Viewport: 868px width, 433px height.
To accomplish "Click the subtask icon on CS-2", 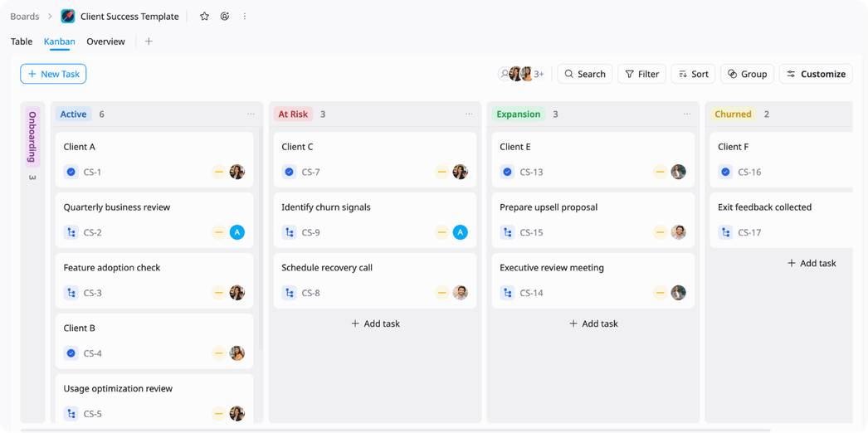I will [x=71, y=232].
